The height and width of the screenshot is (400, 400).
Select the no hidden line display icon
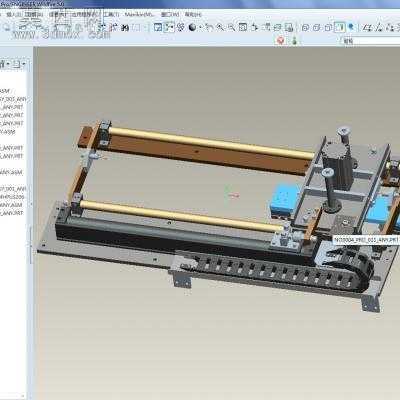coord(328,28)
